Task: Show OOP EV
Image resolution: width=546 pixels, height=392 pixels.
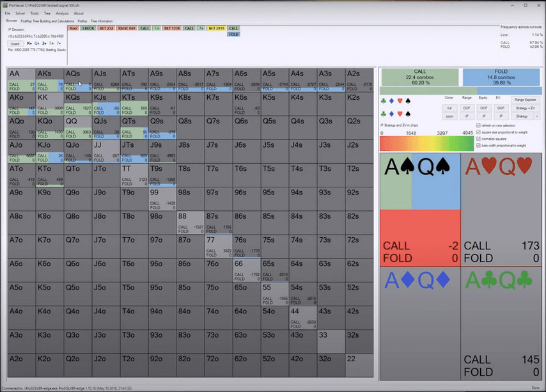Action: tap(501, 108)
